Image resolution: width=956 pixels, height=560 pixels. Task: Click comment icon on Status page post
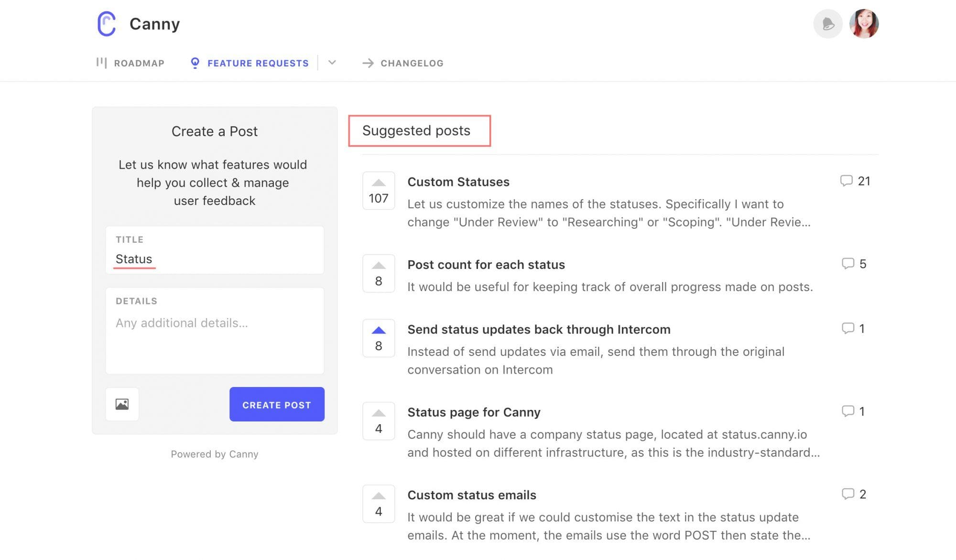click(x=847, y=411)
